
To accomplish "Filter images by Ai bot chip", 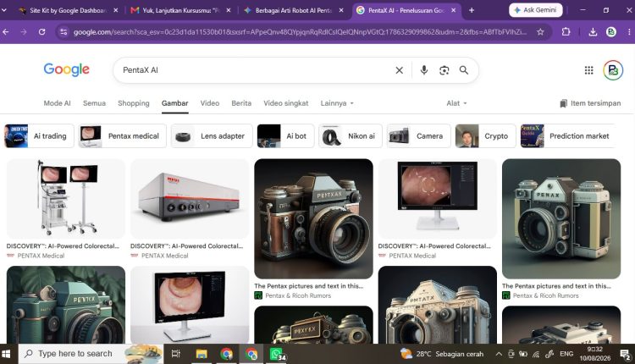I will (285, 136).
